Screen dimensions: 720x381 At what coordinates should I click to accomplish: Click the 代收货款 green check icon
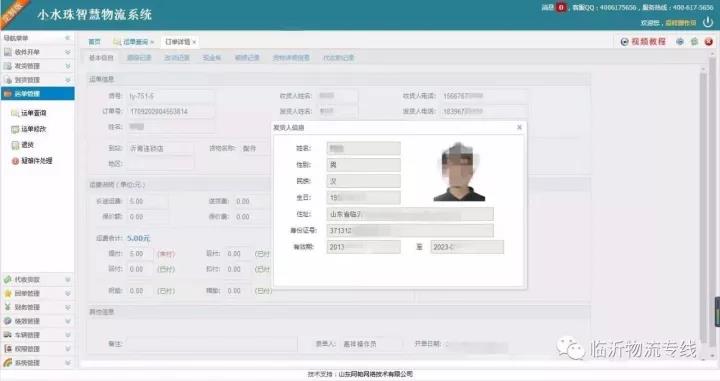7,279
